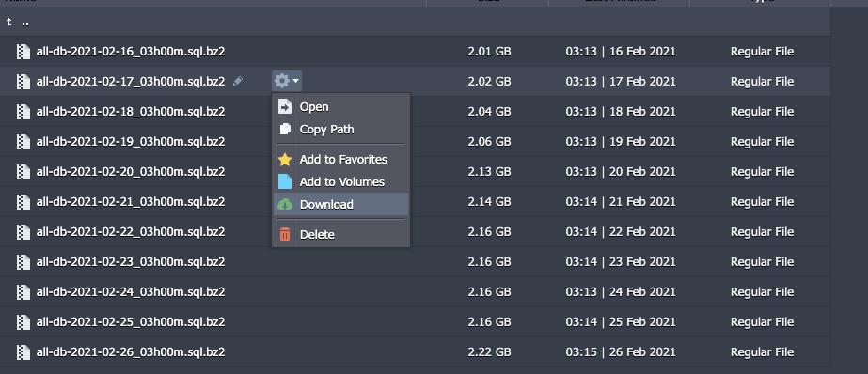The width and height of the screenshot is (868, 374).
Task: Select file name all-db-2021-02-18_03h00m.sql.bz2
Action: coord(131,111)
